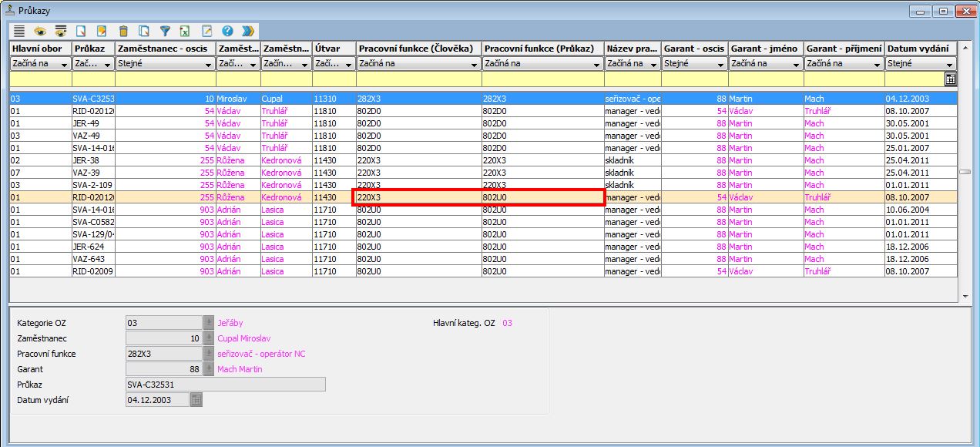Viewport: 980px width, 447px height.
Task: Click the yellow double-arrow forward icon
Action: pyautogui.click(x=248, y=31)
